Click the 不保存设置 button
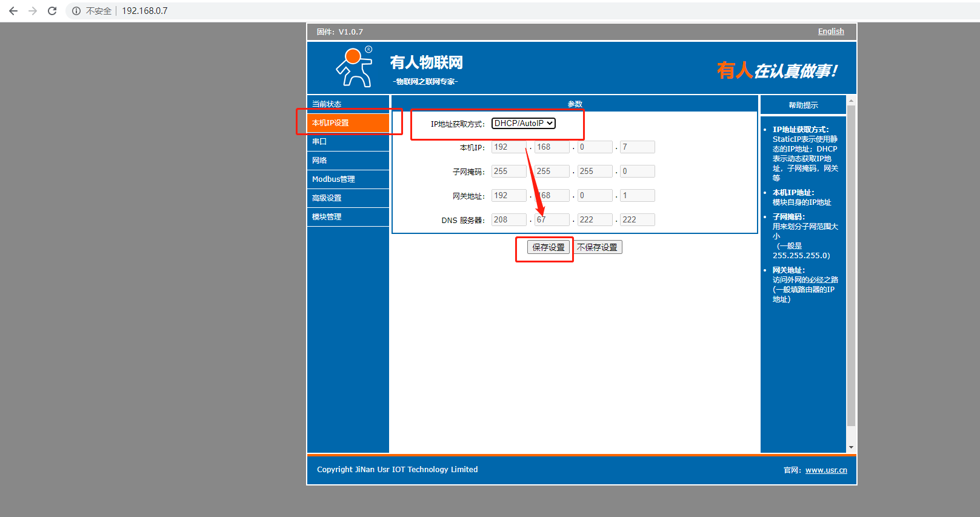Image resolution: width=980 pixels, height=517 pixels. pos(597,247)
